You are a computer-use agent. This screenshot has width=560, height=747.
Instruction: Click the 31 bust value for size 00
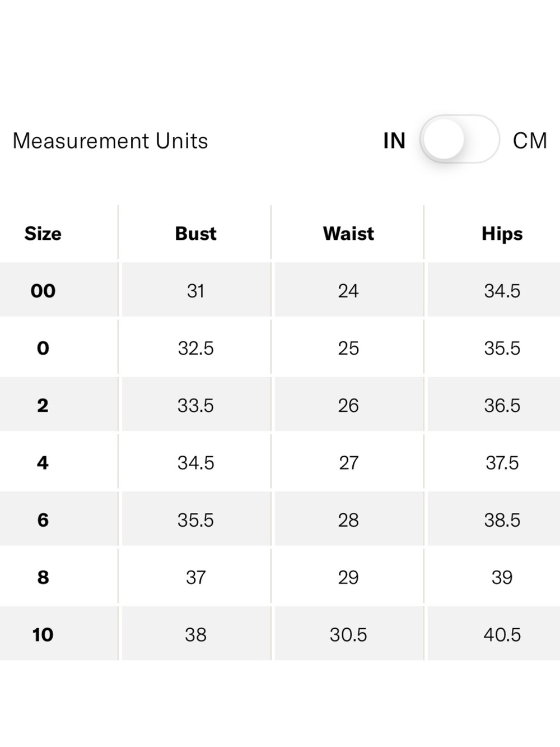[x=196, y=291]
